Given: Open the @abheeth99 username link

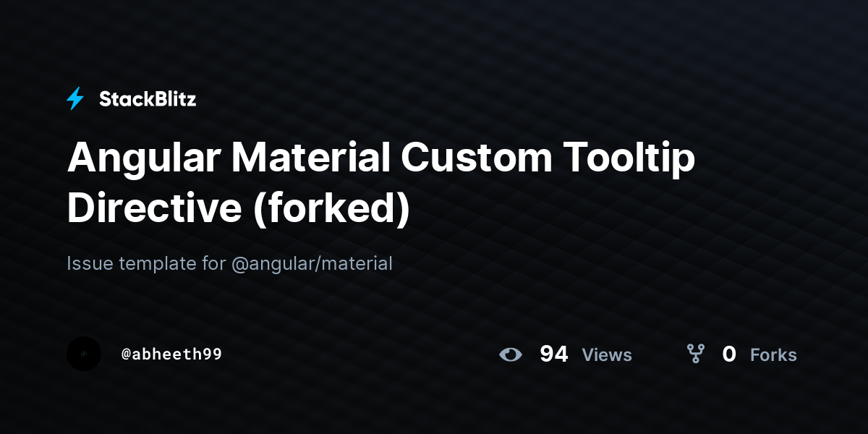Looking at the screenshot, I should [171, 354].
